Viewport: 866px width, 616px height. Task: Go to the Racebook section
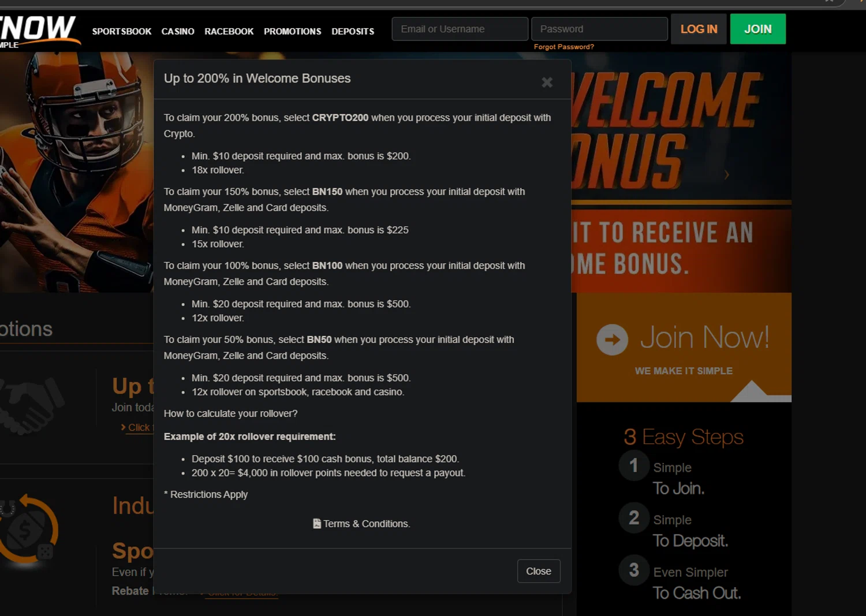click(x=229, y=31)
